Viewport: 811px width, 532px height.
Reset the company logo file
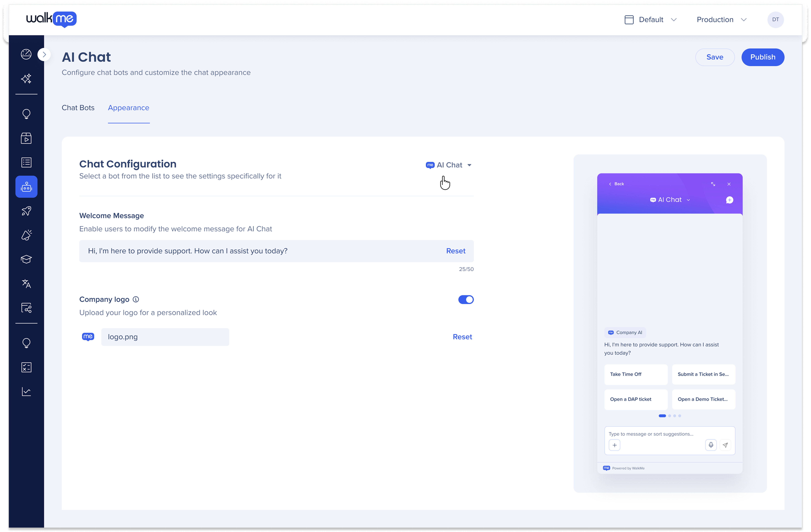pyautogui.click(x=462, y=337)
